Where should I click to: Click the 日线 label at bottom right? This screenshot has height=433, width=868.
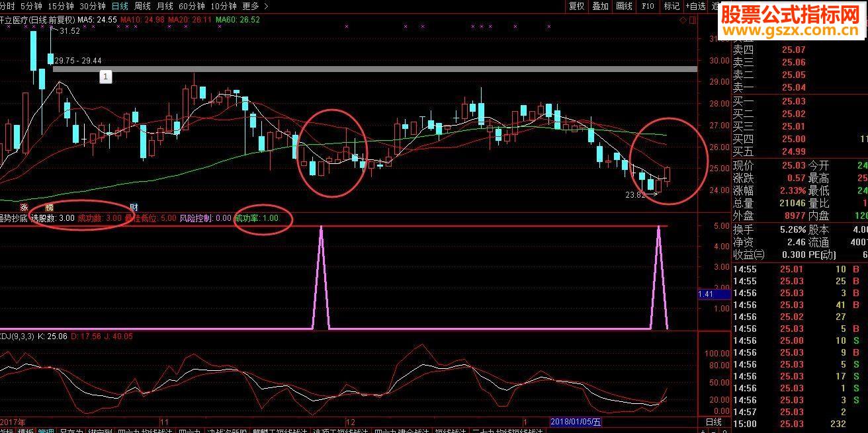(x=714, y=422)
